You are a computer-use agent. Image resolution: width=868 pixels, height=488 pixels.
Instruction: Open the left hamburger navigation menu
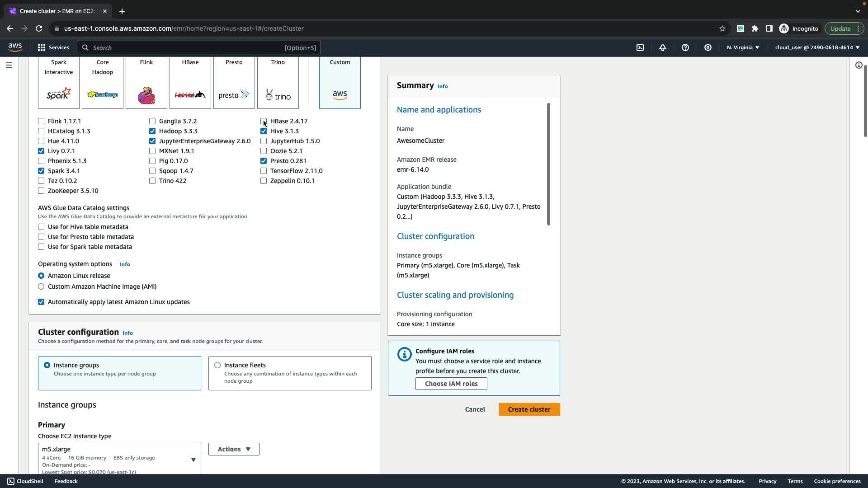pyautogui.click(x=9, y=65)
